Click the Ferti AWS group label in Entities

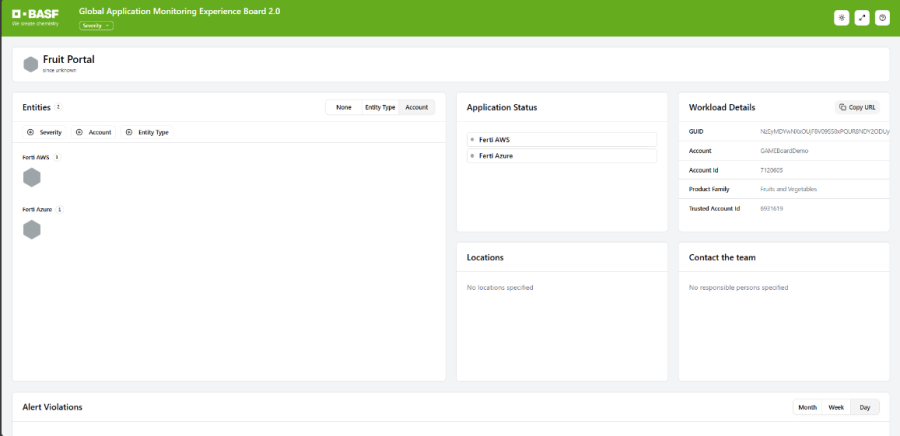tap(36, 157)
